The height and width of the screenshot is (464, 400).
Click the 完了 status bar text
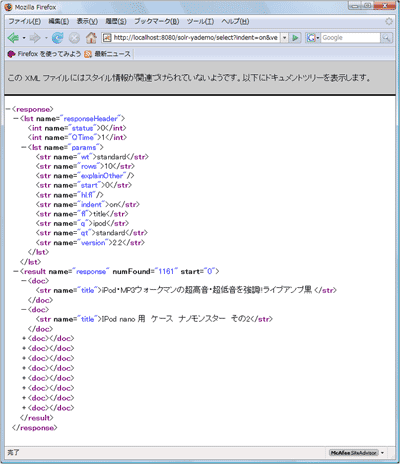tap(13, 453)
